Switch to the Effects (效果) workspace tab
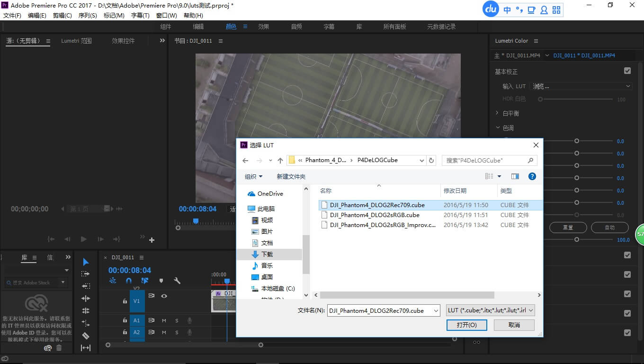The width and height of the screenshot is (644, 364). [263, 27]
